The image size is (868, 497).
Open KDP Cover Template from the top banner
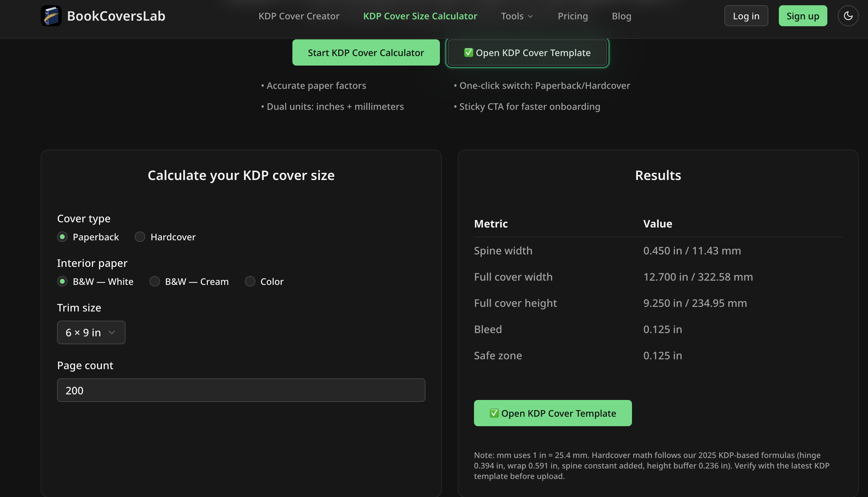tap(527, 52)
